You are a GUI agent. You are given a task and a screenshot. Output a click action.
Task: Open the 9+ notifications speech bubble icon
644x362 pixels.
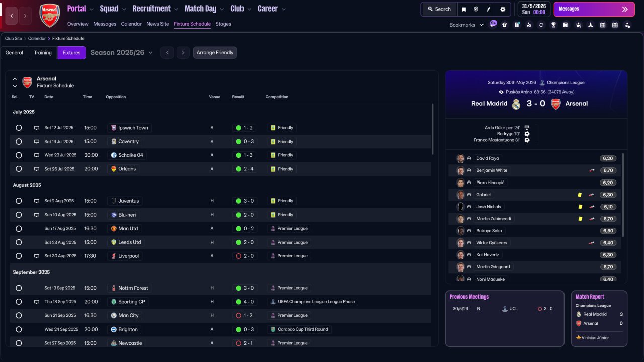(x=493, y=24)
